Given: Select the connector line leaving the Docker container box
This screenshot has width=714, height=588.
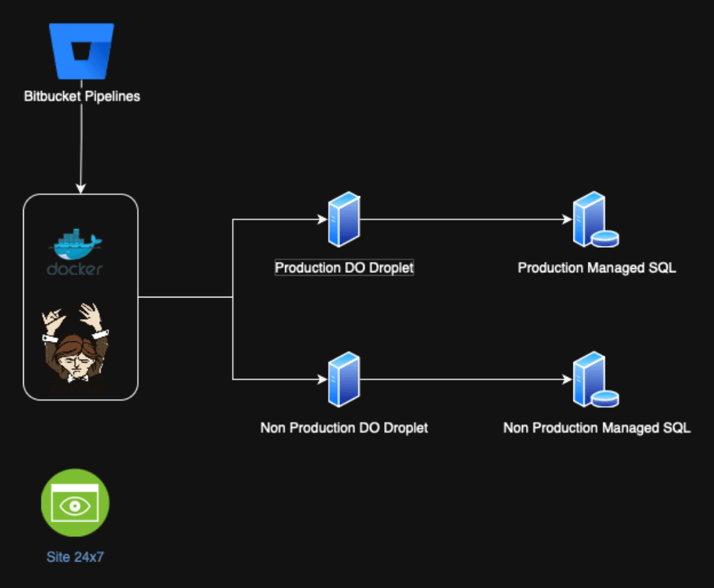Looking at the screenshot, I should point(185,297).
